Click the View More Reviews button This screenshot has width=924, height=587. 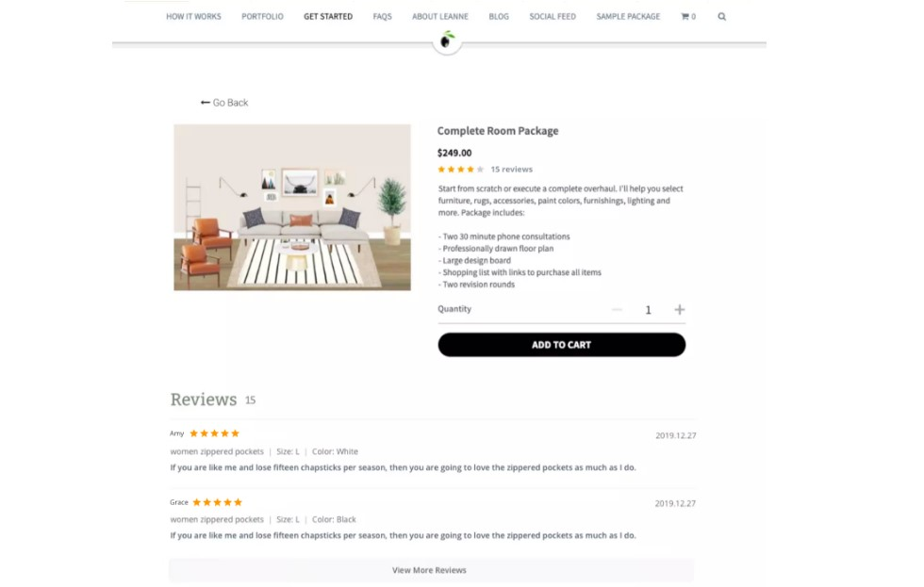(x=430, y=570)
